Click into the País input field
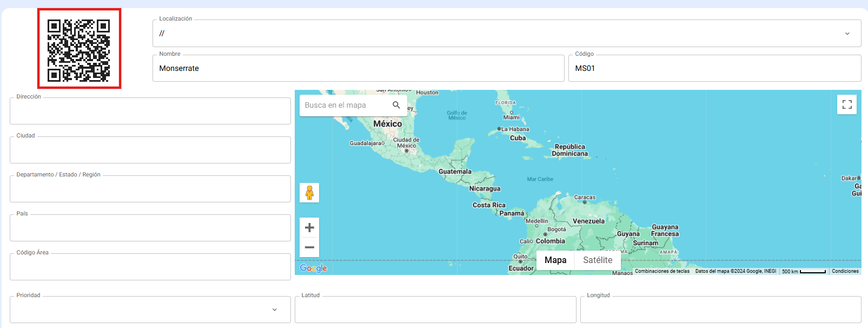 [150, 228]
